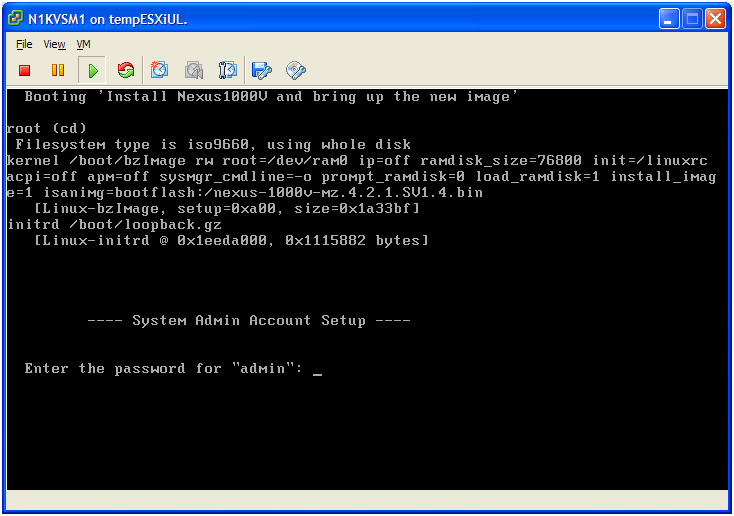The height and width of the screenshot is (516, 734).
Task: Power on the VM with the green play icon
Action: [x=93, y=71]
